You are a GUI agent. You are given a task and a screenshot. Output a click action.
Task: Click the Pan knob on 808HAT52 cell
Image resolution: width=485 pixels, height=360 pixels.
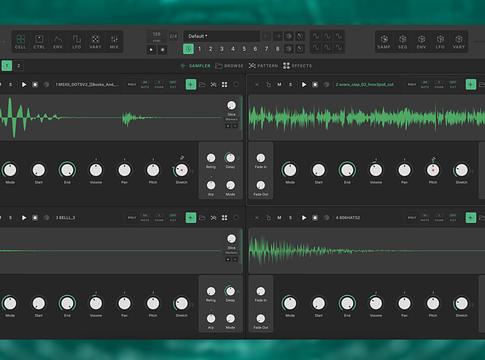coord(404,303)
